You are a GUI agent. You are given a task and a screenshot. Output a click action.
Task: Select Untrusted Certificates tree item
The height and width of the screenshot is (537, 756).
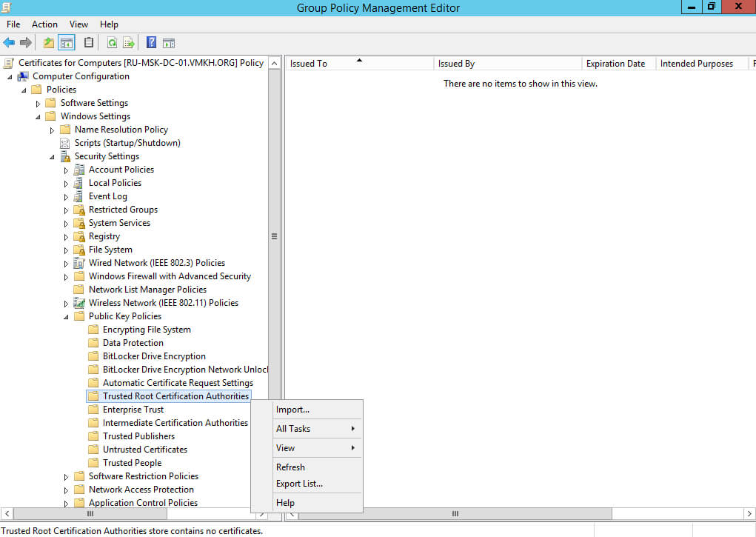click(144, 450)
